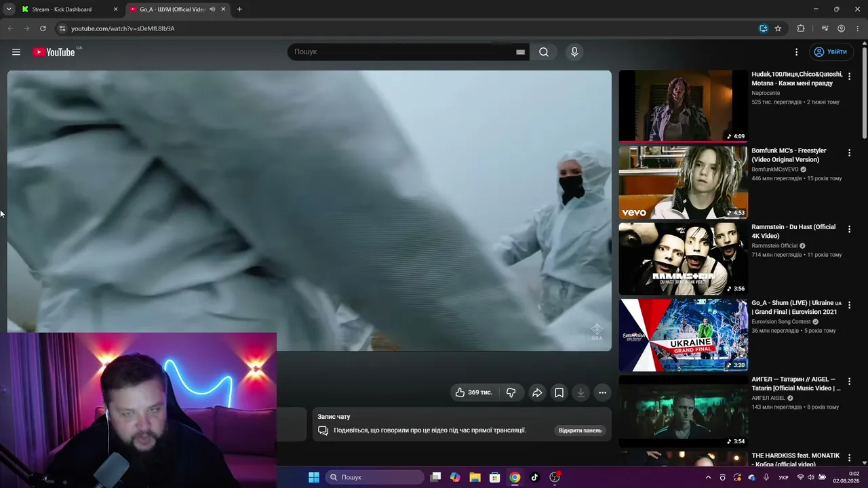Open options for Bomfunk MC's Freestyler video

[849, 153]
